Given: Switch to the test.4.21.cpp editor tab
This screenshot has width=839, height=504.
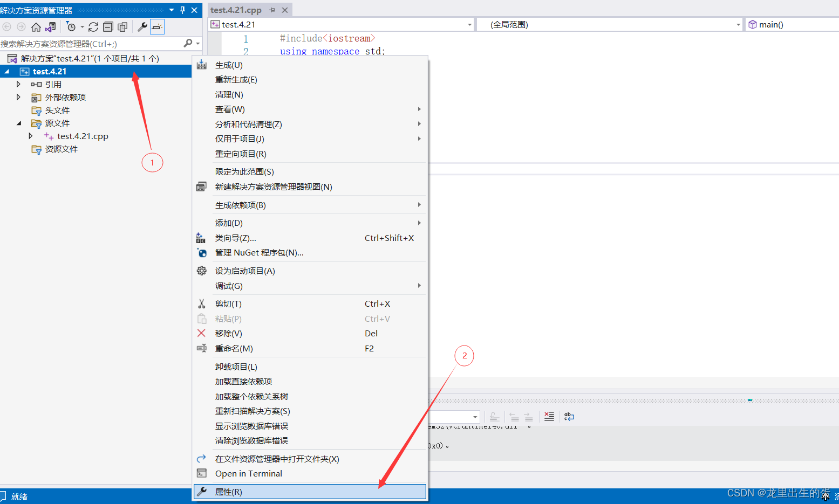Looking at the screenshot, I should pos(236,10).
